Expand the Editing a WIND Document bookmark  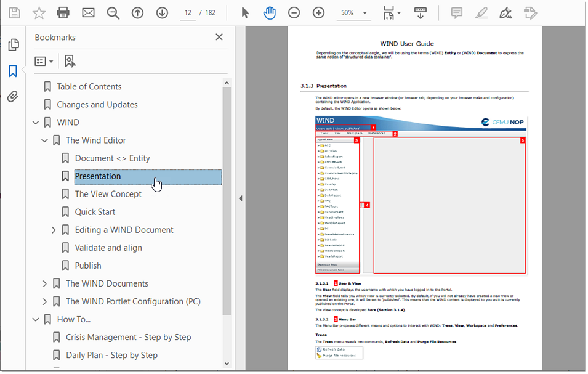click(x=54, y=230)
